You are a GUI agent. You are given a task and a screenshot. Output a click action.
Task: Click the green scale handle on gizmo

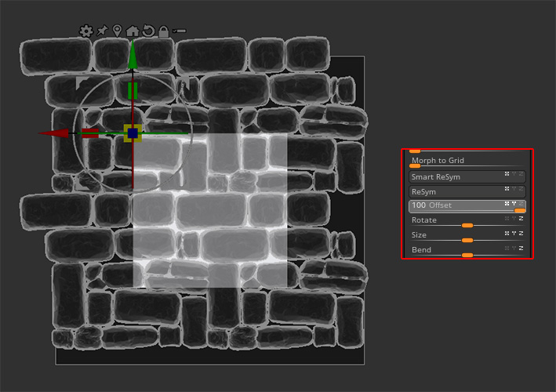point(133,90)
